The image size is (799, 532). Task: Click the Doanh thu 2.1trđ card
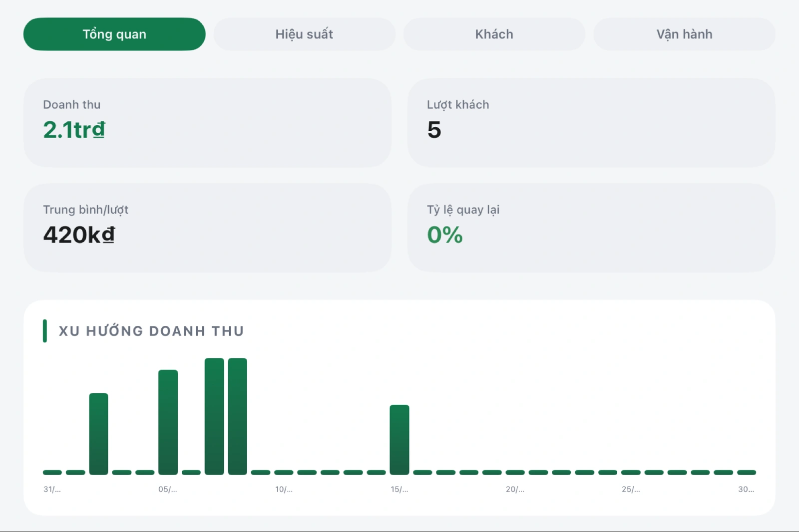click(207, 122)
